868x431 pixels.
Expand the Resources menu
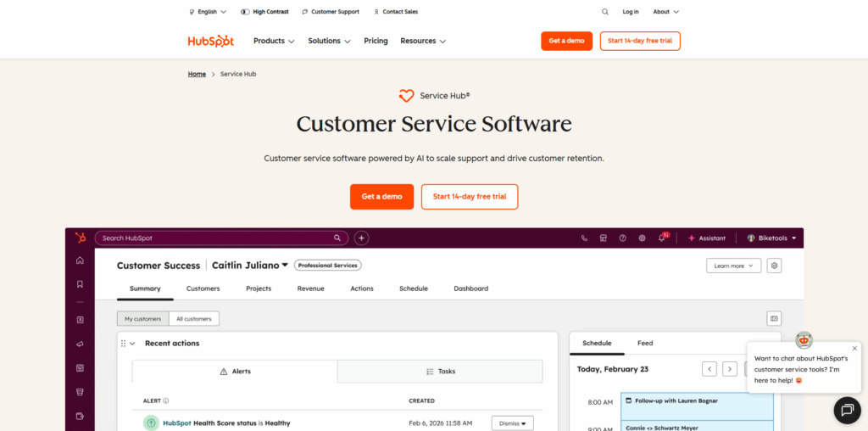(424, 41)
